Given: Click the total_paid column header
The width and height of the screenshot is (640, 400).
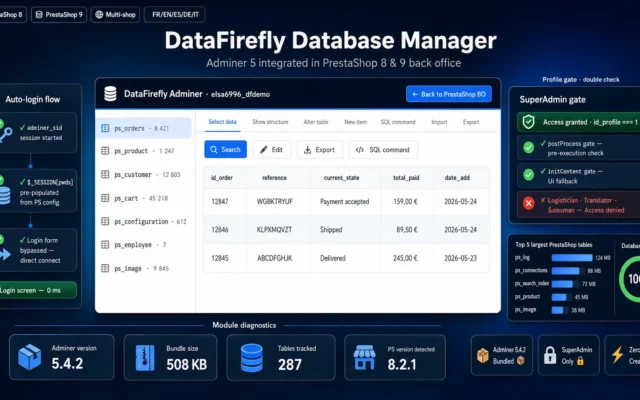Looking at the screenshot, I should click(406, 178).
